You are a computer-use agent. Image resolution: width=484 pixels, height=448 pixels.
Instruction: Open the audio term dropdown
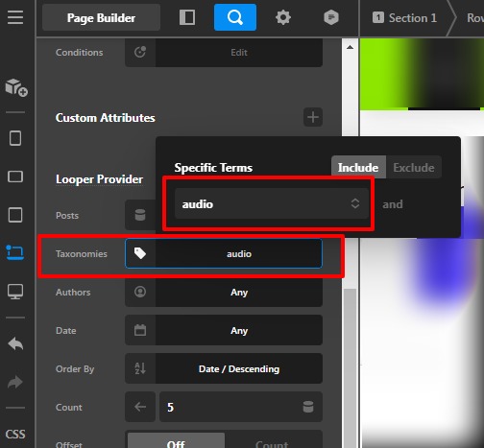pos(272,203)
